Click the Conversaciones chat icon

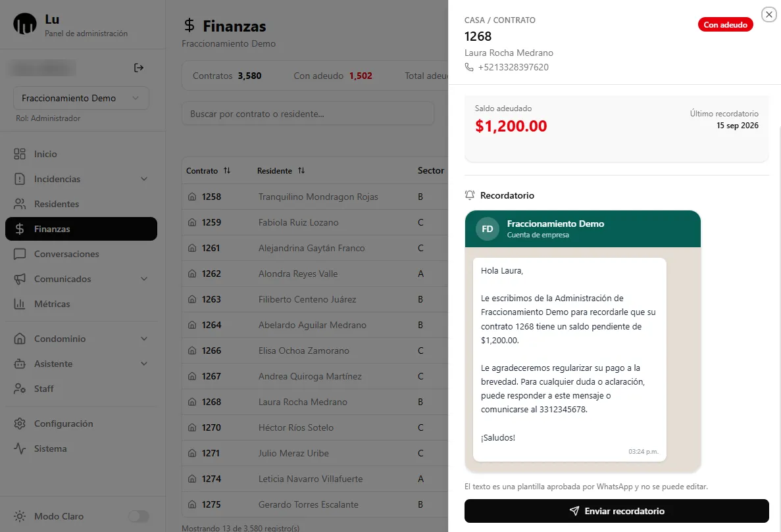(x=20, y=254)
